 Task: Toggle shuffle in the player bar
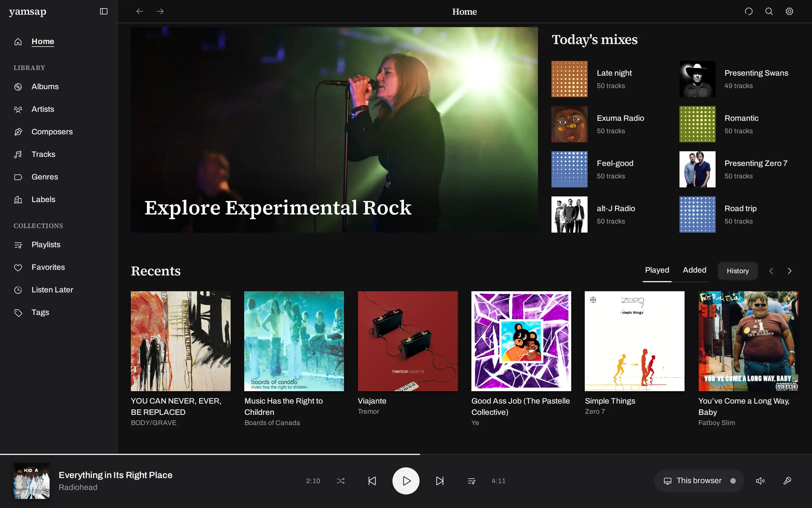pos(341,481)
